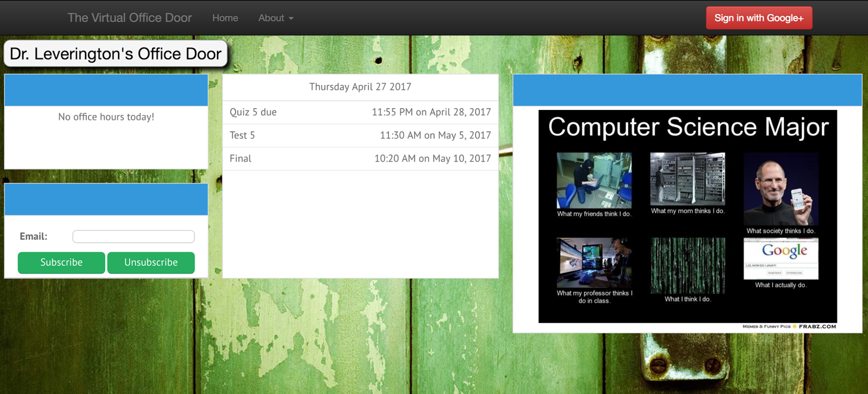This screenshot has width=868, height=394.
Task: Select the Quiz 5 due row
Action: [361, 112]
